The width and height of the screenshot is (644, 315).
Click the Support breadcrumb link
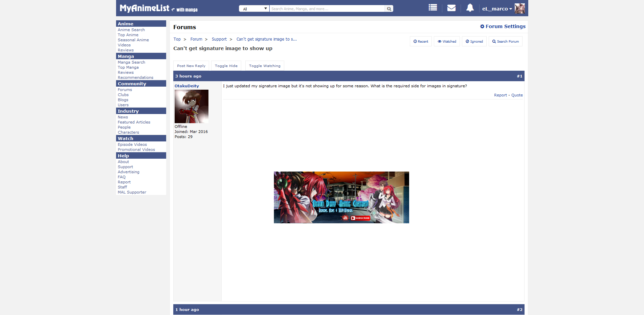(219, 39)
